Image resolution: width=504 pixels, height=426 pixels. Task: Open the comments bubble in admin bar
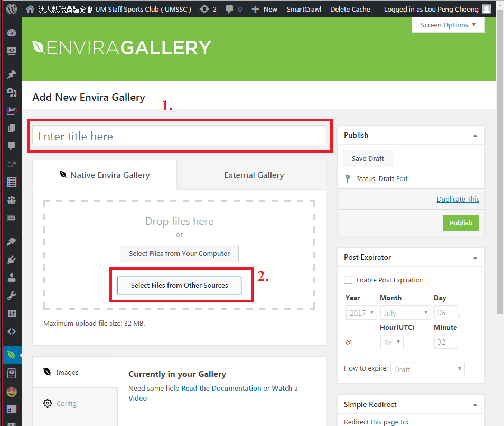tap(234, 10)
